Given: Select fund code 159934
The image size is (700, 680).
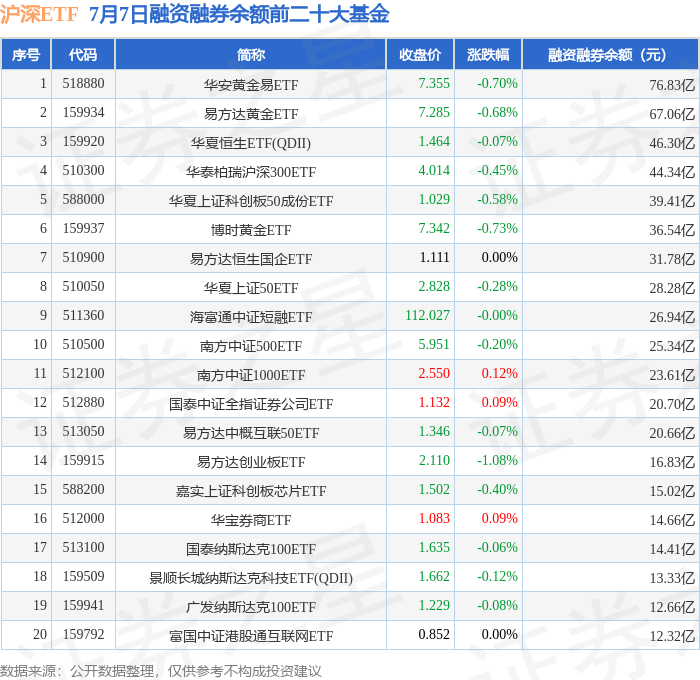Looking at the screenshot, I should [x=83, y=113].
